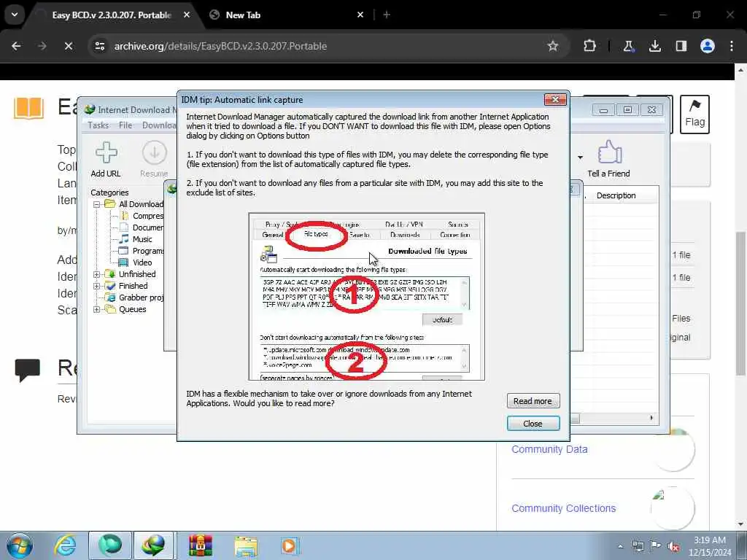Open tab search dropdown chevron

[x=15, y=15]
